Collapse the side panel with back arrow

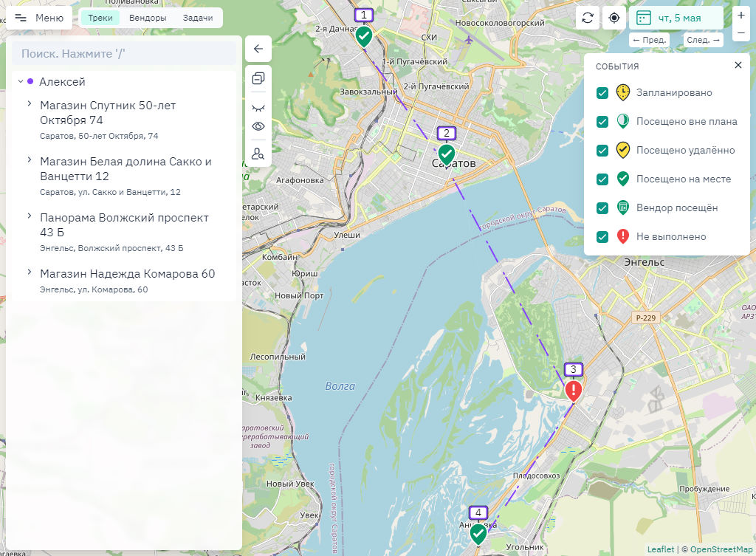258,49
